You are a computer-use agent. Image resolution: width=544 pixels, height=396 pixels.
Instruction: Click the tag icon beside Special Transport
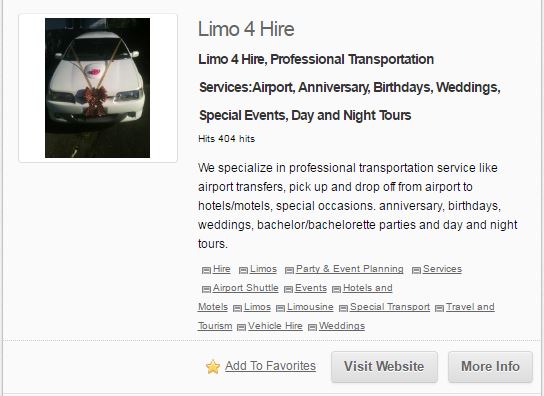click(343, 308)
